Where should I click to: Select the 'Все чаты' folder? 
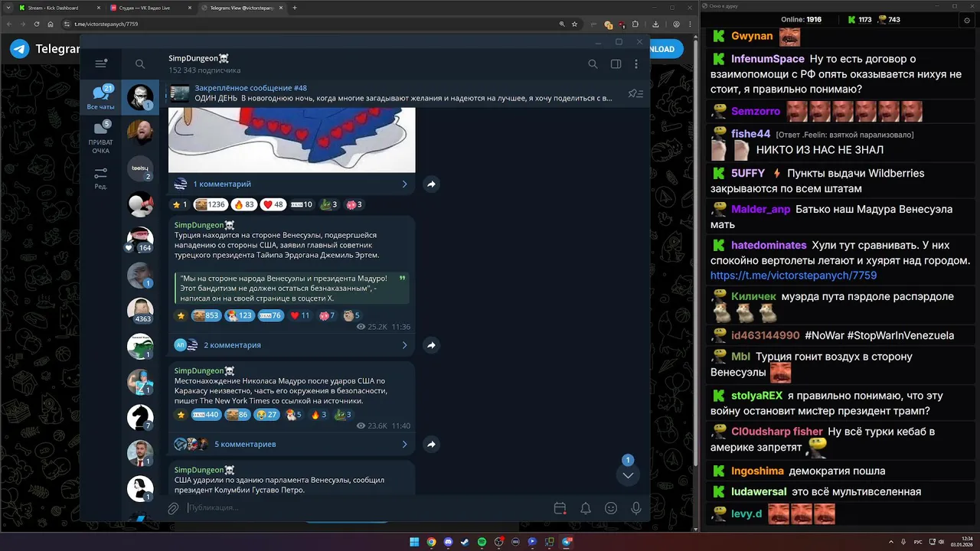(100, 98)
